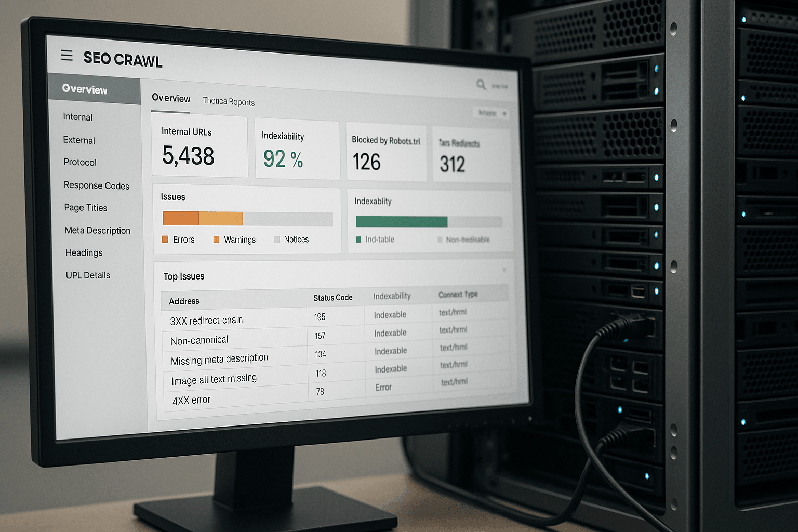Click the Connext type column header

(458, 295)
